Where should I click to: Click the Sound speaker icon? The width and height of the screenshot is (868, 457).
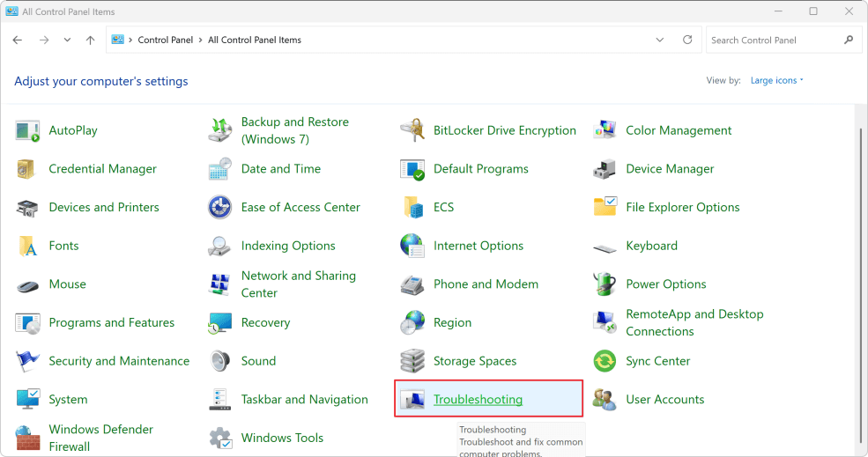pos(219,361)
